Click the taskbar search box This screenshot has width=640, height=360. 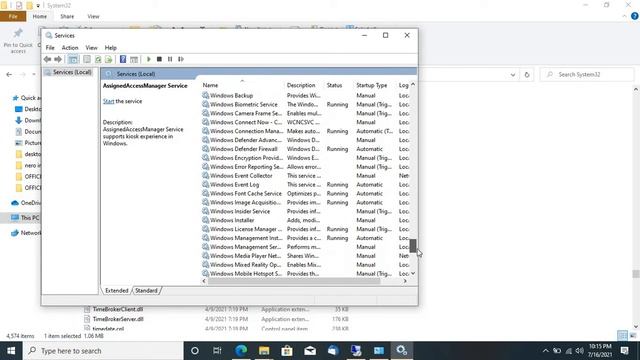tap(103, 351)
